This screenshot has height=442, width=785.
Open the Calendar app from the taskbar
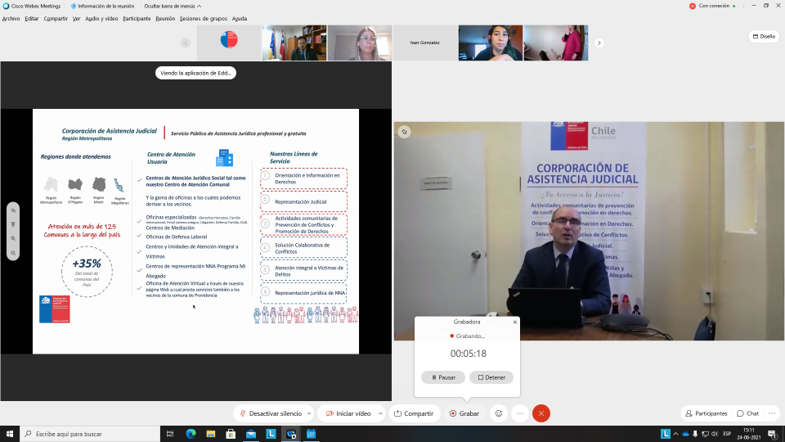click(311, 434)
